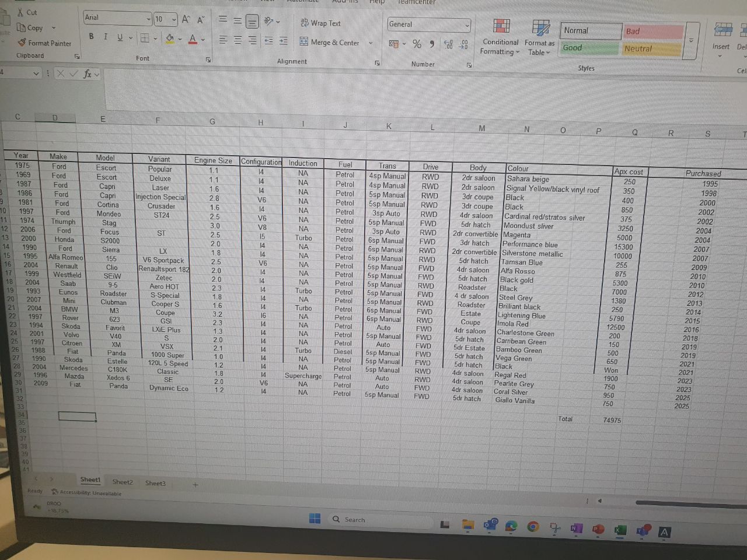Toggle Bold formatting in Font group
Image resolution: width=747 pixels, height=560 pixels.
click(x=91, y=37)
